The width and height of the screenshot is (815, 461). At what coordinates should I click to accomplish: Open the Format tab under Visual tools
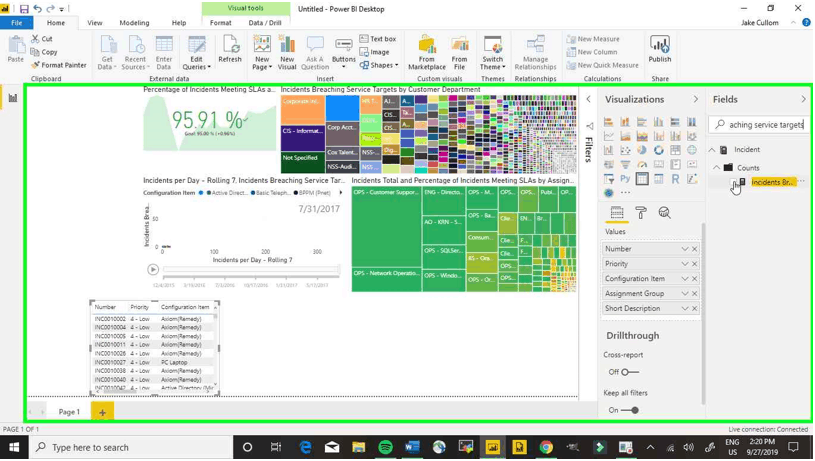[220, 23]
